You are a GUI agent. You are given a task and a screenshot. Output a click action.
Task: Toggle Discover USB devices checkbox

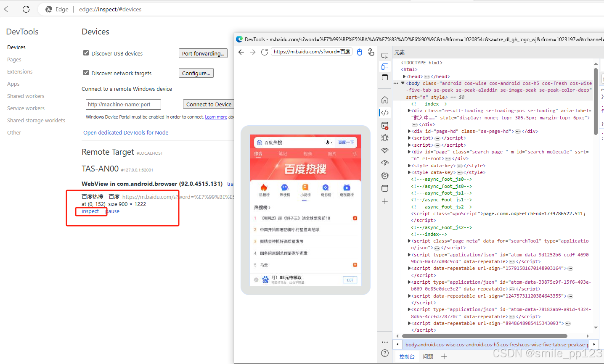tap(86, 53)
